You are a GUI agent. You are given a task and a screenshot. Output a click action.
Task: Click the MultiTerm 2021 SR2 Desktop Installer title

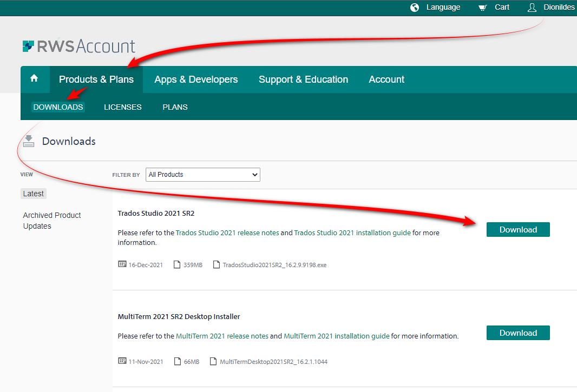179,317
